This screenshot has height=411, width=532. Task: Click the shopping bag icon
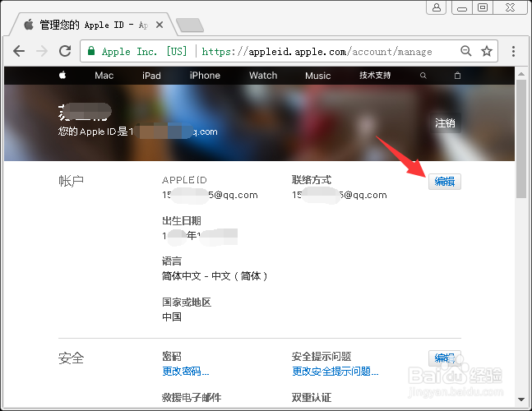pyautogui.click(x=457, y=76)
